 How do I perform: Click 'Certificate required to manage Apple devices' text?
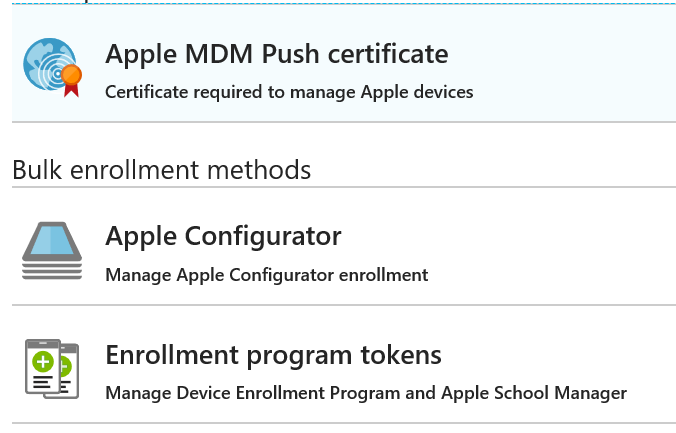coord(289,92)
